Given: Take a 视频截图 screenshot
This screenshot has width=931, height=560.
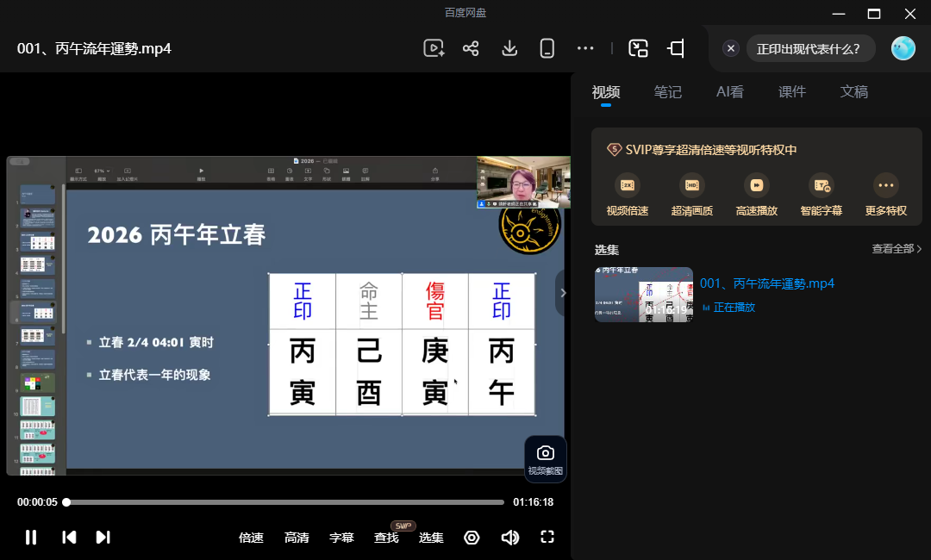Looking at the screenshot, I should pyautogui.click(x=545, y=459).
